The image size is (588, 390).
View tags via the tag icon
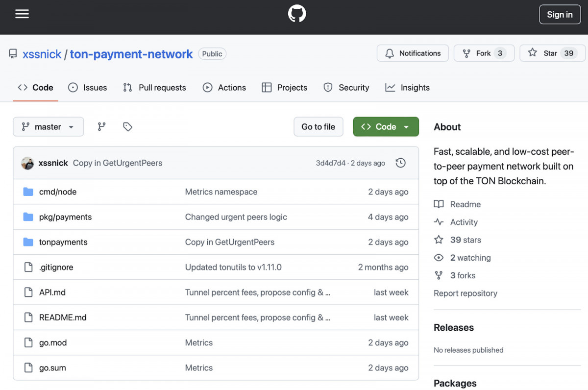(128, 127)
